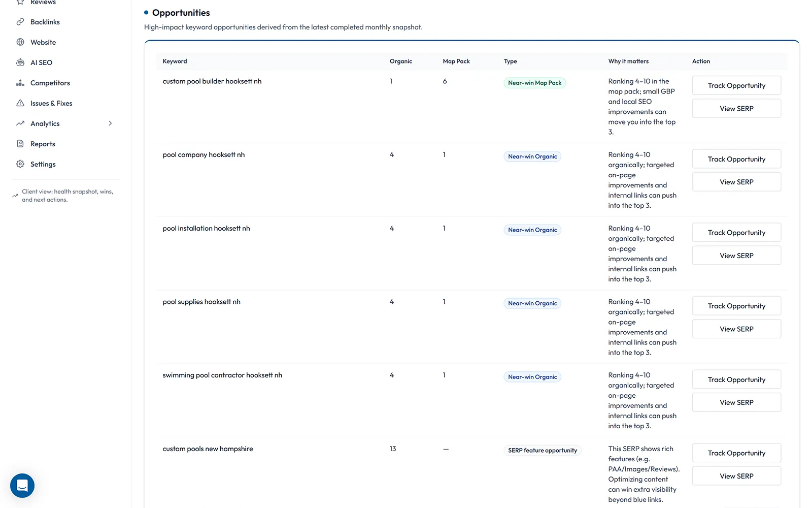
Task: Open Competitors via its bar-chart icon
Action: 20,82
